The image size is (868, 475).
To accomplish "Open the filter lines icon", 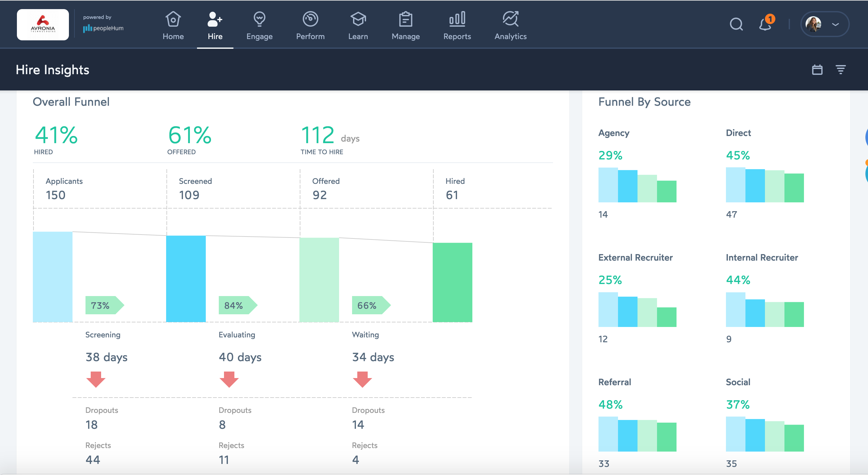I will point(840,70).
